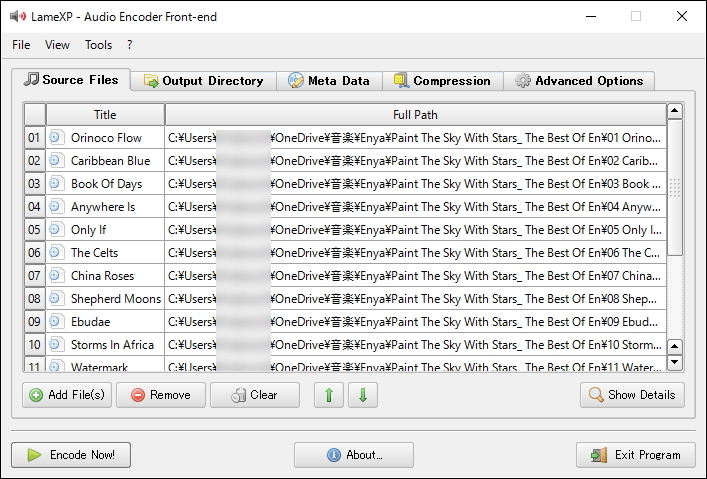Click the file icon for The Celts
Viewport: 707px width, 479px height.
pos(56,252)
